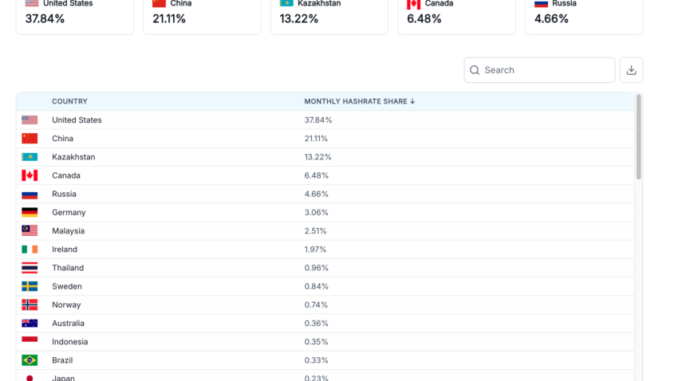Click the Canada flag in table row

click(29, 175)
